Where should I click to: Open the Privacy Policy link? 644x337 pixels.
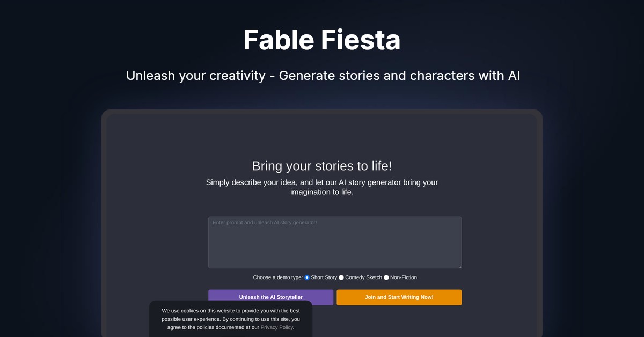tap(276, 327)
